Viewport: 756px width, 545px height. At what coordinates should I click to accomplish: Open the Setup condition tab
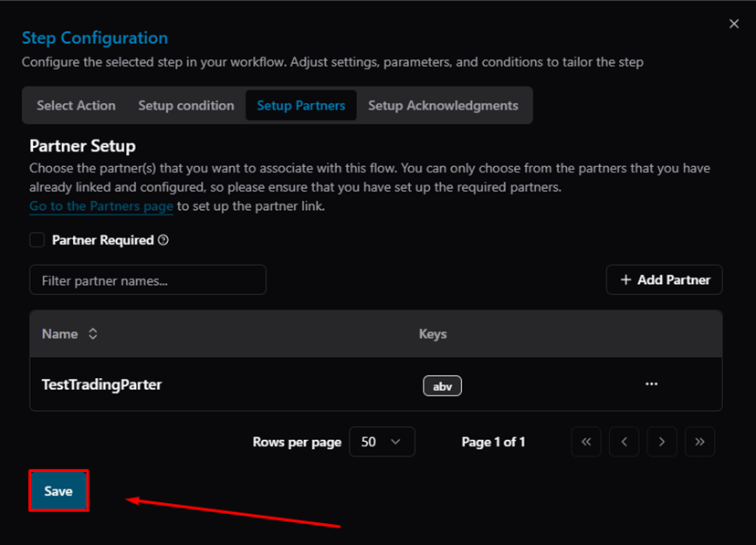[x=186, y=106]
